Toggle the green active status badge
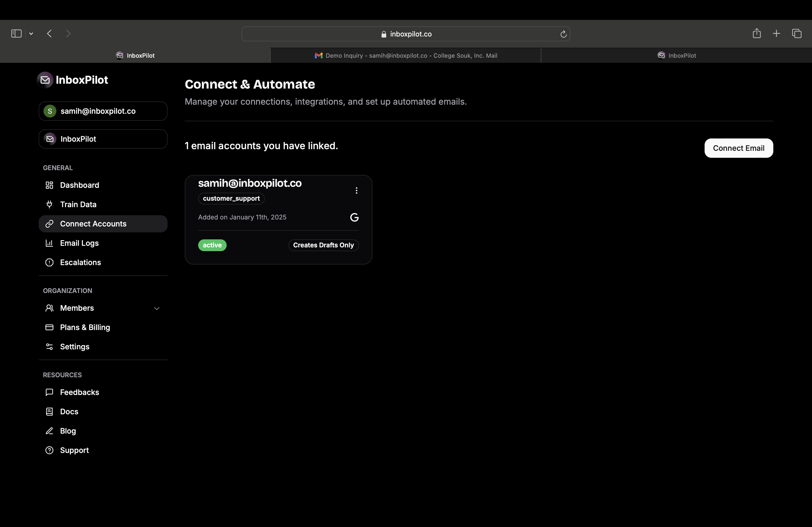This screenshot has height=527, width=812. coord(212,245)
